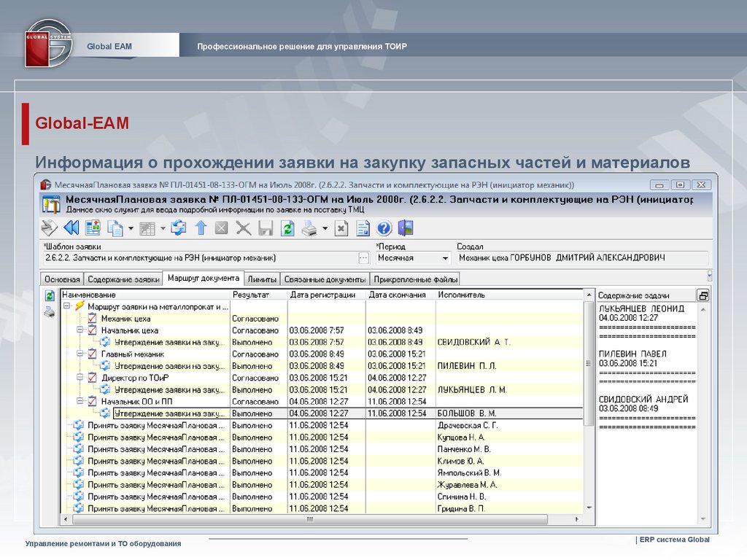Open the Связанные документы tab

[x=325, y=279]
